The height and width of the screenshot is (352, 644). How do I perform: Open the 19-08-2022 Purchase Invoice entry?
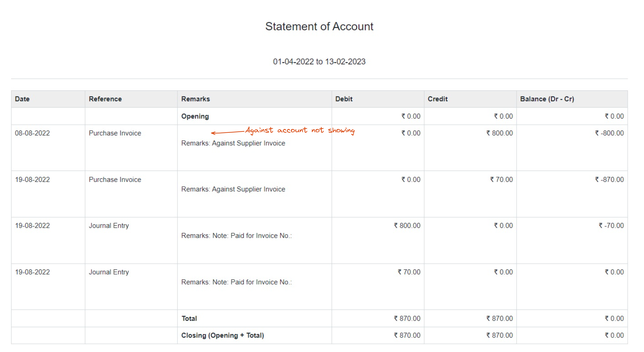click(x=115, y=179)
